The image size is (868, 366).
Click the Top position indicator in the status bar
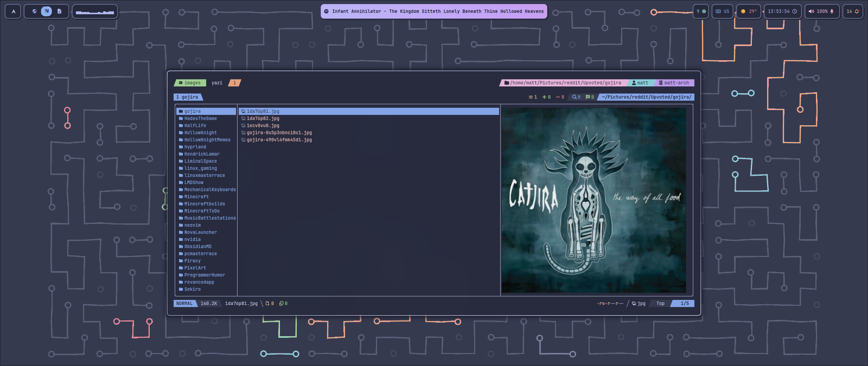660,304
